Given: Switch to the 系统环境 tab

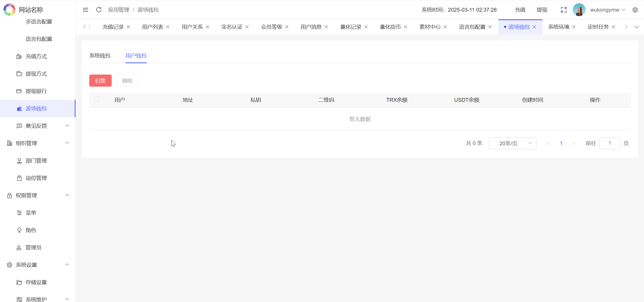Looking at the screenshot, I should (559, 27).
